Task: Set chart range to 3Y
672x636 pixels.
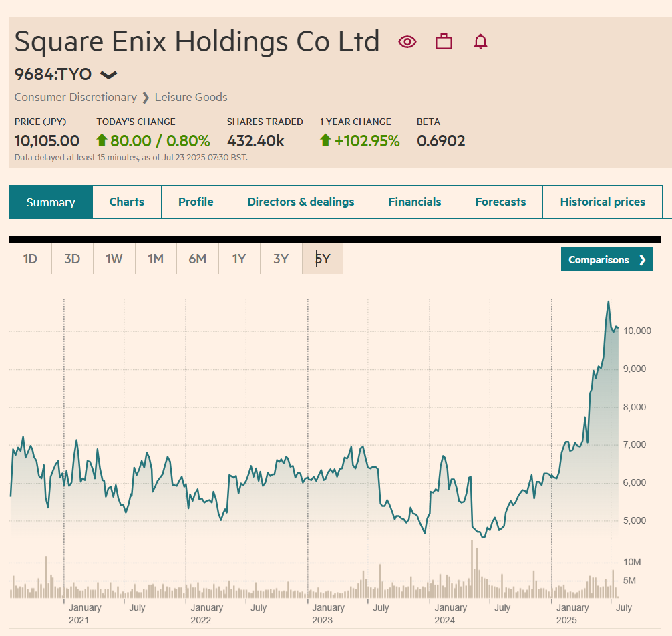Action: pos(281,259)
